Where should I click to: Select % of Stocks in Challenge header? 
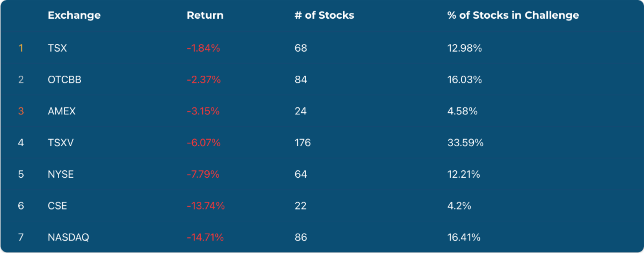[513, 16]
